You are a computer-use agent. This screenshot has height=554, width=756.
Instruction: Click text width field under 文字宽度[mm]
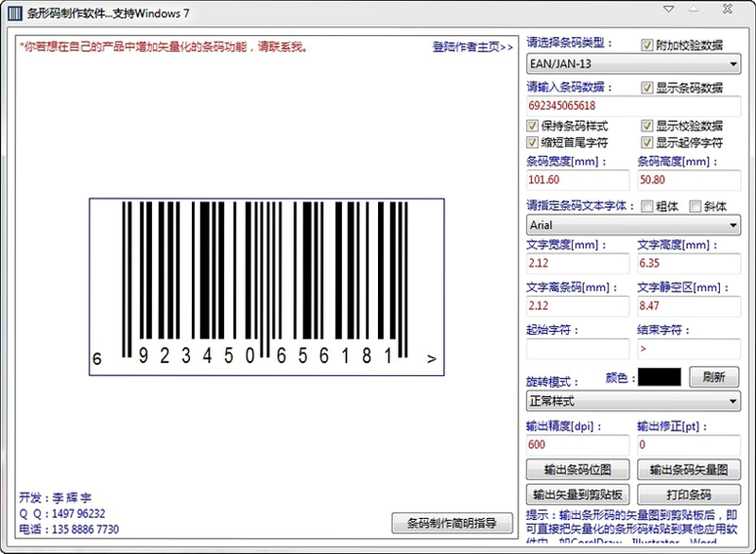577,263
